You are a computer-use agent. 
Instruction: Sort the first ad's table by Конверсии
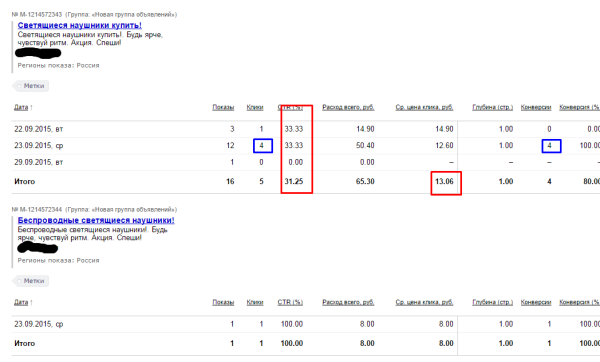click(x=536, y=108)
